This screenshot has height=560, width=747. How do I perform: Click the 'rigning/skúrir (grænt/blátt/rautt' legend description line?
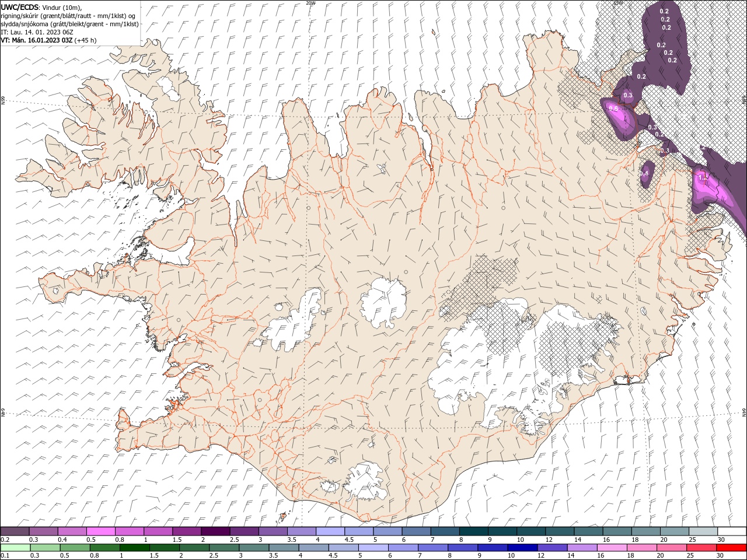[68, 16]
